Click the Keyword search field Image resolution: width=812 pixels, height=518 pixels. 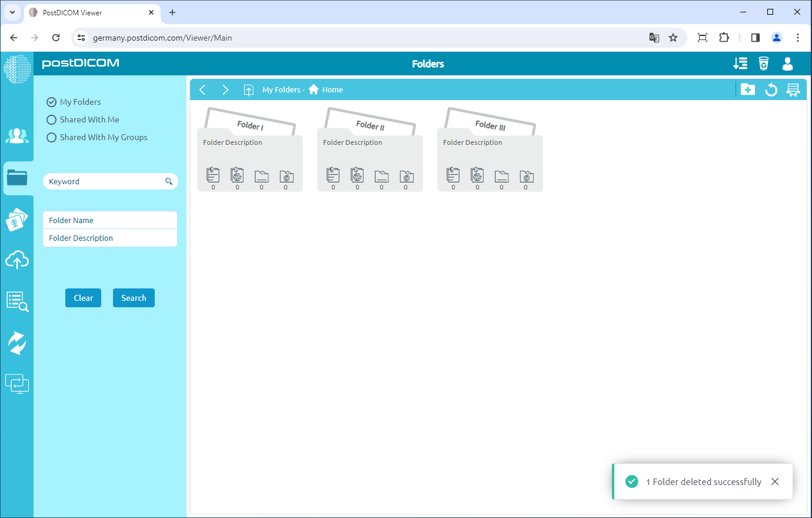[x=103, y=181]
